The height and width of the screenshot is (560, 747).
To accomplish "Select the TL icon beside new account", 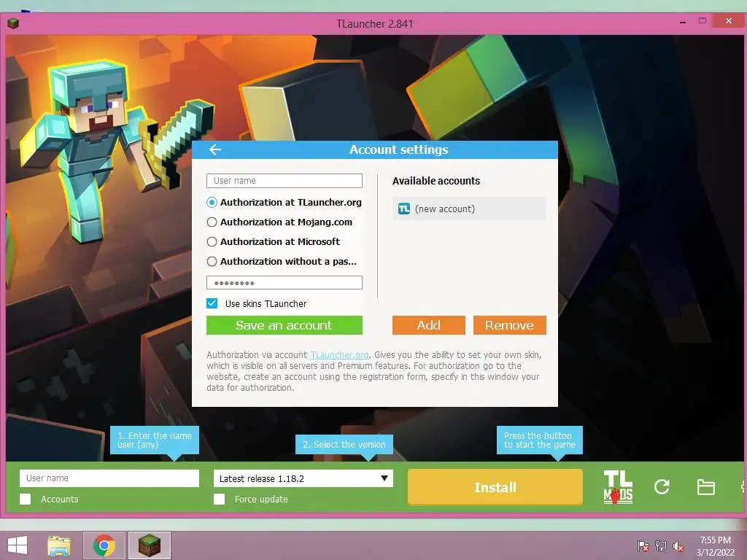I will point(404,209).
